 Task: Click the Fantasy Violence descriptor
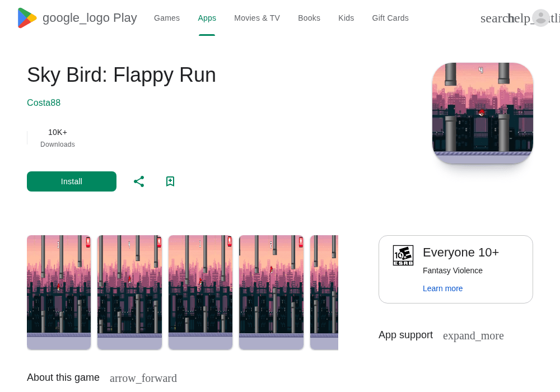452,270
